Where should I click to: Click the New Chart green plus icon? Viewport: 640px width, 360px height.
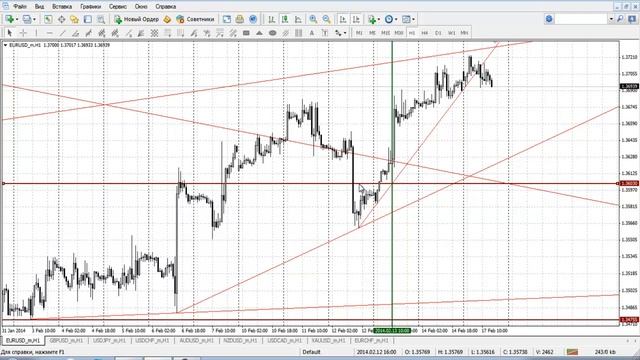pyautogui.click(x=10, y=19)
